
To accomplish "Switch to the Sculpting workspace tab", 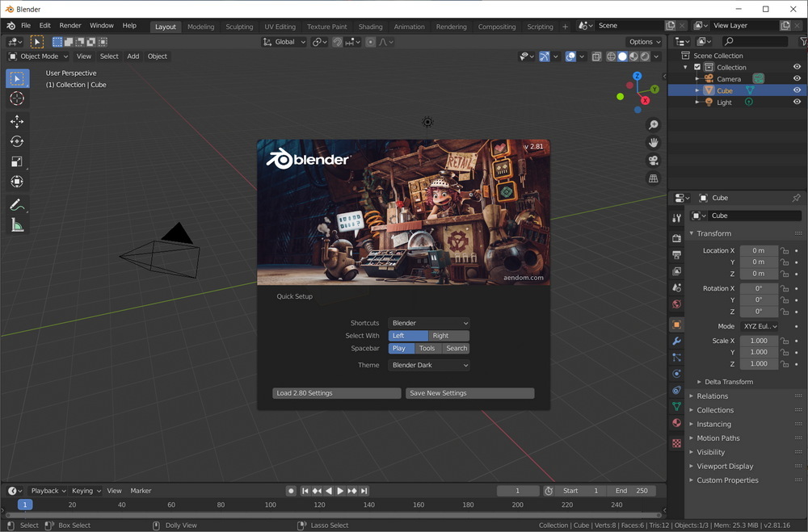I will coord(239,27).
